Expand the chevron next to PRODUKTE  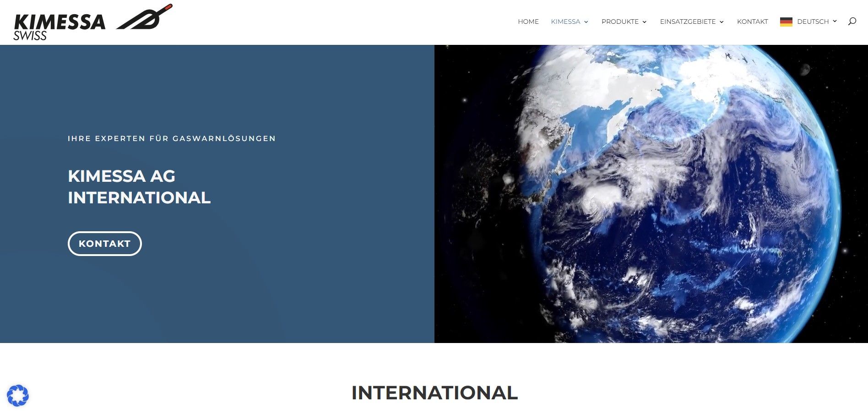(x=644, y=22)
